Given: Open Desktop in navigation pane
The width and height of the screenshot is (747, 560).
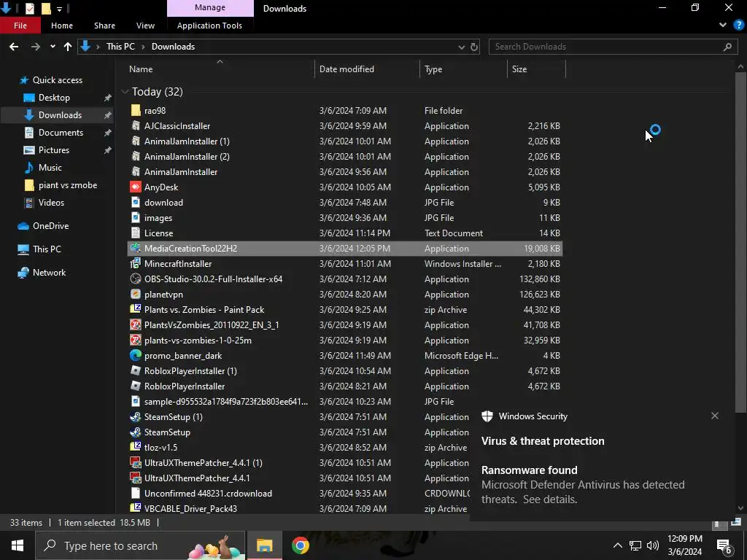Looking at the screenshot, I should coord(54,98).
